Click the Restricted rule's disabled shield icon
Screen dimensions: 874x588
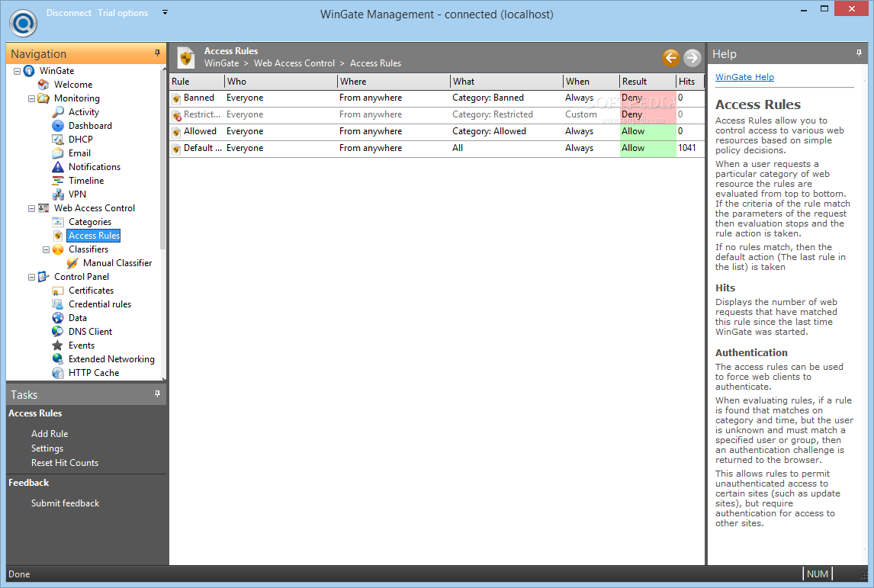click(x=177, y=115)
